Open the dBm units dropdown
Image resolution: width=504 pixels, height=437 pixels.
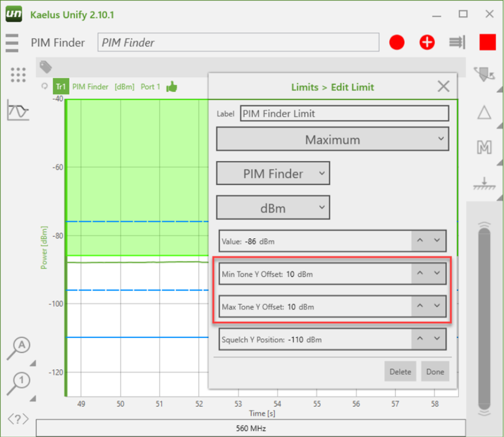click(273, 208)
